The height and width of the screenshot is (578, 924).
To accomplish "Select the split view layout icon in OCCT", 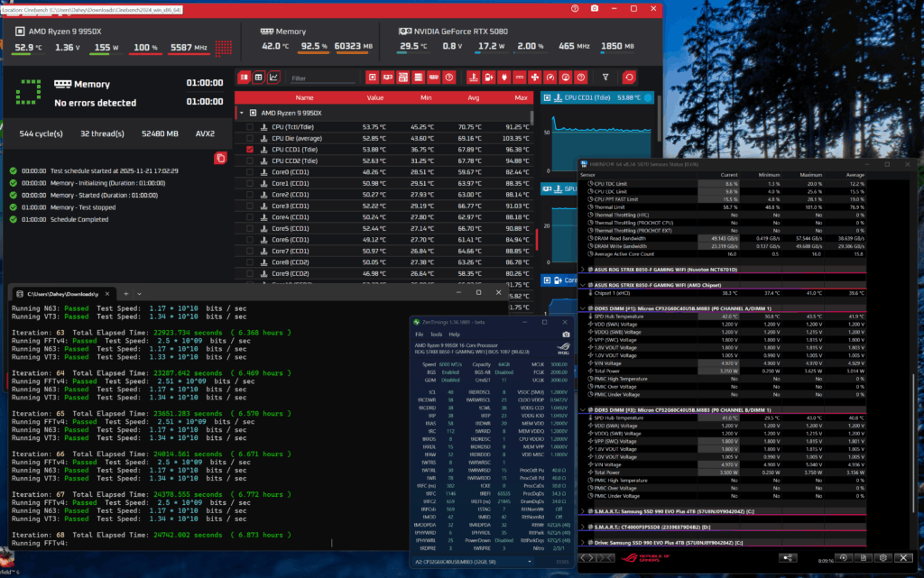I will point(244,78).
